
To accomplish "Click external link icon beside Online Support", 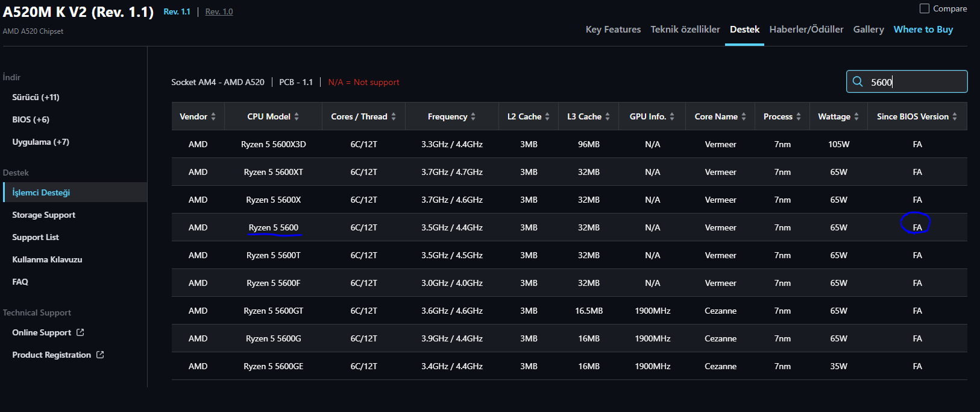I will click(x=80, y=332).
